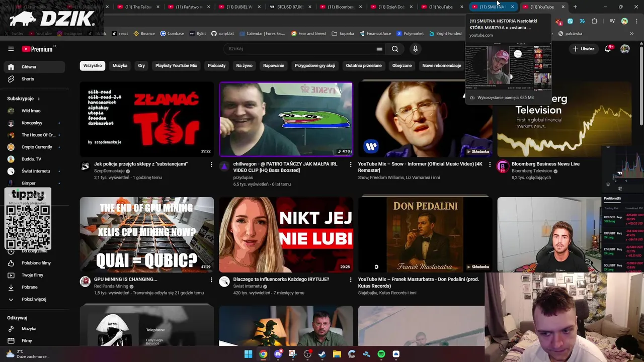This screenshot has width=644, height=362.
Task: Open the Polymarket bookmark
Action: pyautogui.click(x=410, y=34)
